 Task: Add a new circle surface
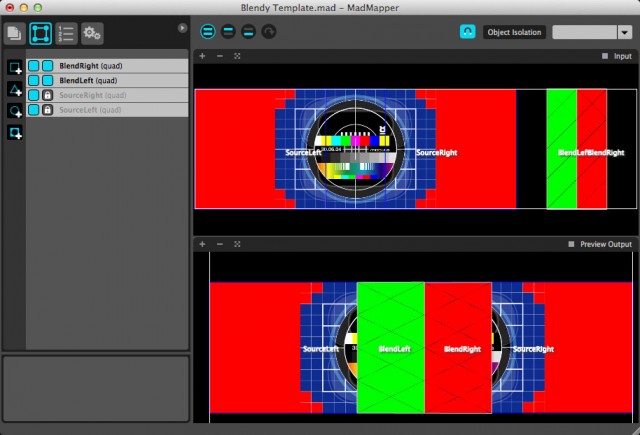(15, 110)
